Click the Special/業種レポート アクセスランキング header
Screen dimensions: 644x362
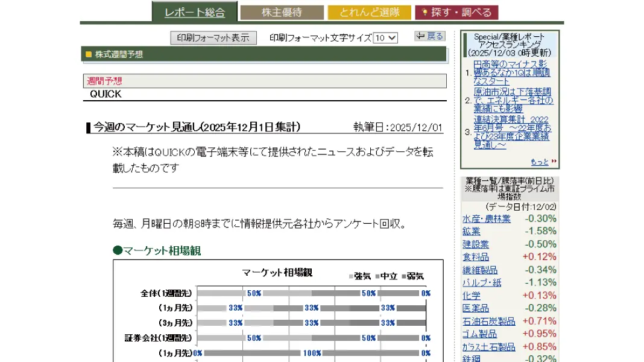[x=510, y=45]
